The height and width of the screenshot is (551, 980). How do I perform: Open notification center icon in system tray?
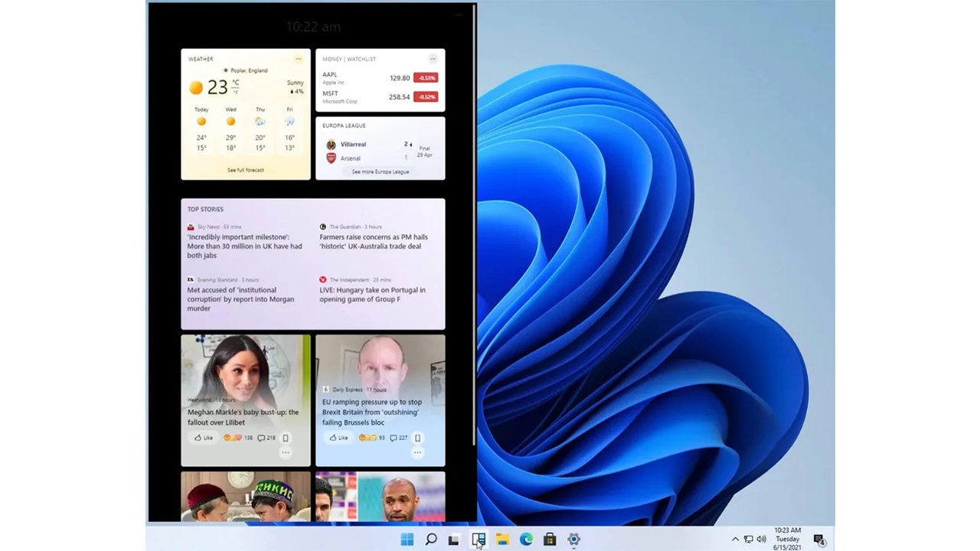[x=818, y=540]
